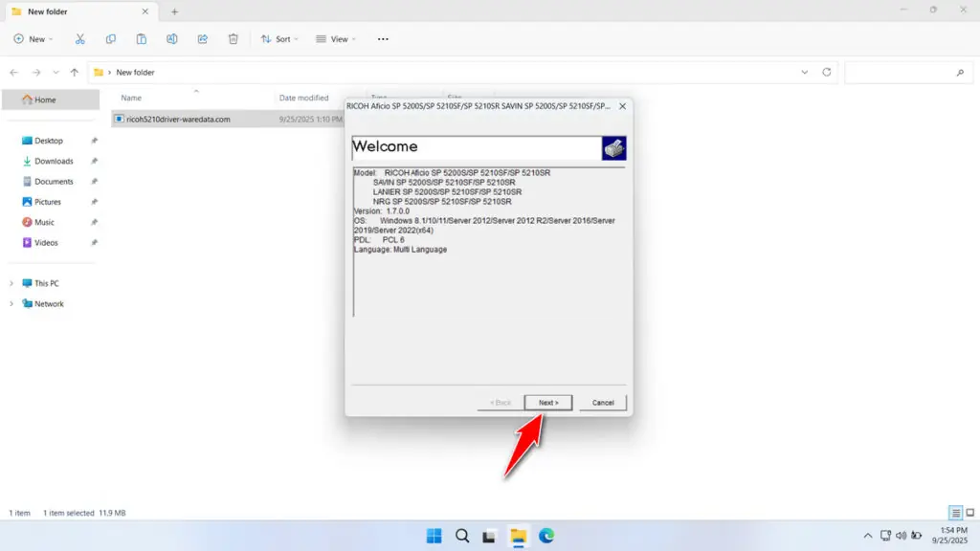Image resolution: width=980 pixels, height=551 pixels.
Task: Open Task View on the taskbar
Action: point(489,536)
